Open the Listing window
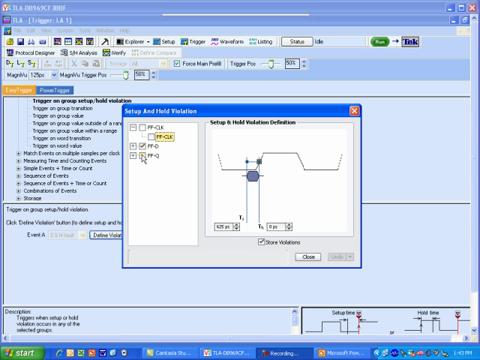480x360 pixels. click(x=261, y=42)
